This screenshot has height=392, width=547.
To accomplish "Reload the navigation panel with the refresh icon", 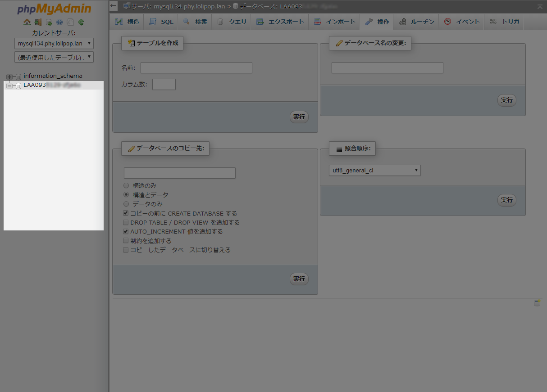I will pyautogui.click(x=81, y=22).
